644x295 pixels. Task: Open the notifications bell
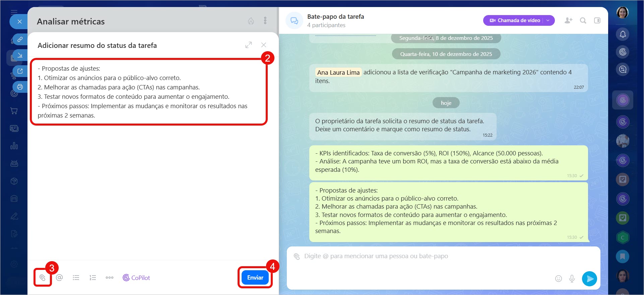623,34
